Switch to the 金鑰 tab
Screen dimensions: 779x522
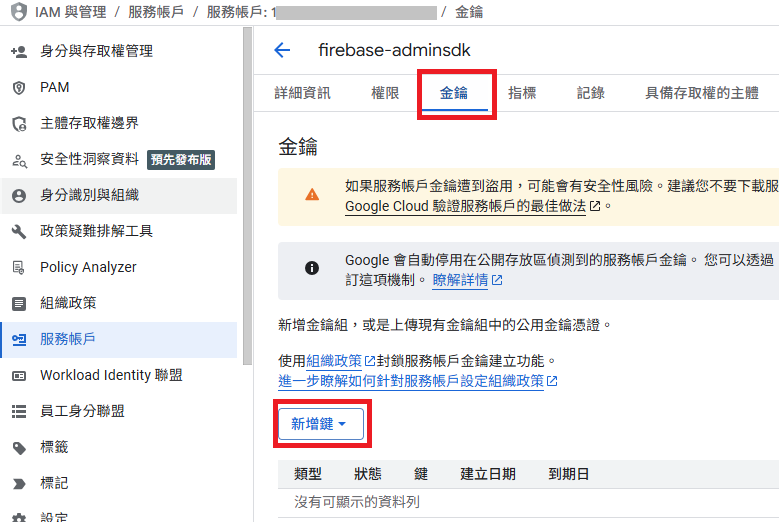click(454, 93)
